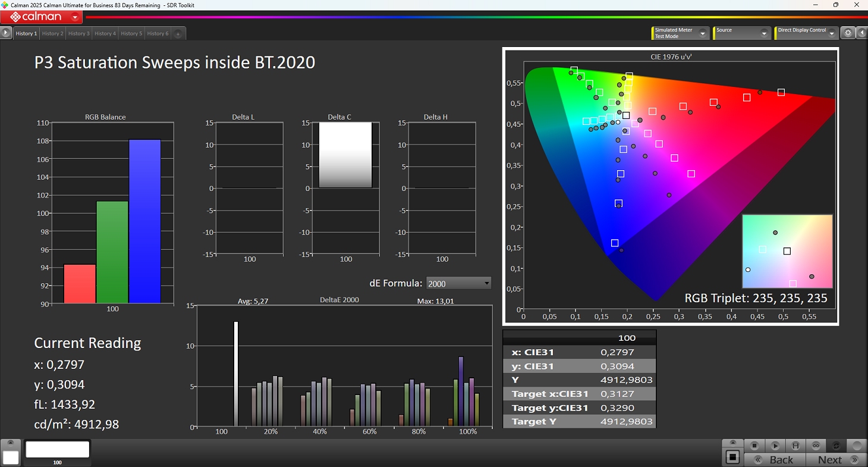The image size is (868, 467).
Task: Toggle the round circle button above Next
Action: (857, 446)
